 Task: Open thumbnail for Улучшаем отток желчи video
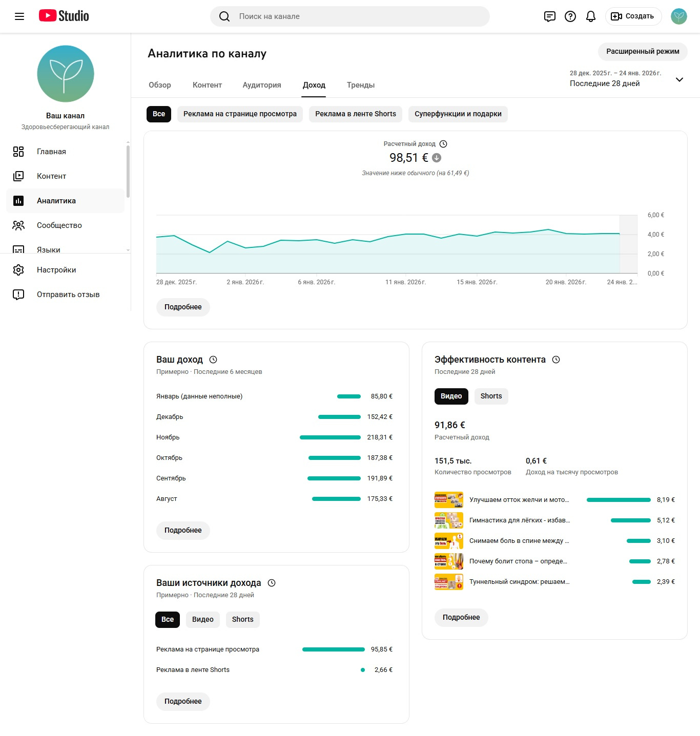(449, 500)
